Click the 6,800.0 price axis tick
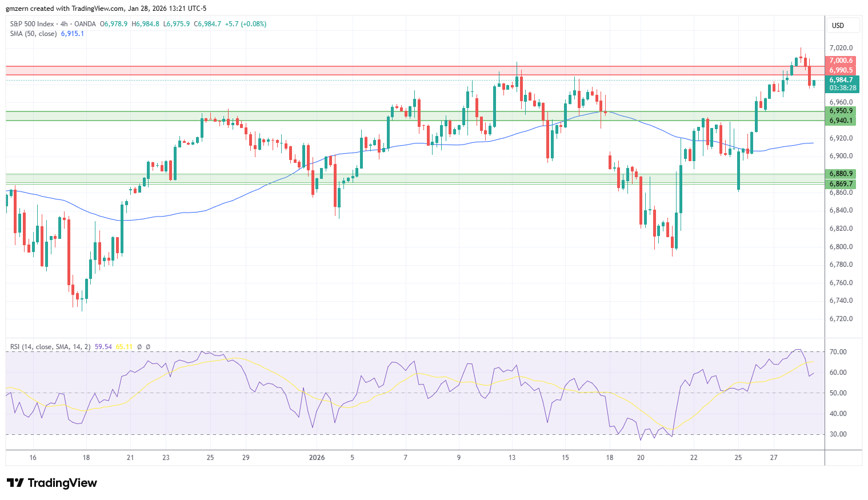Viewport: 868px width, 500px height. tap(841, 247)
